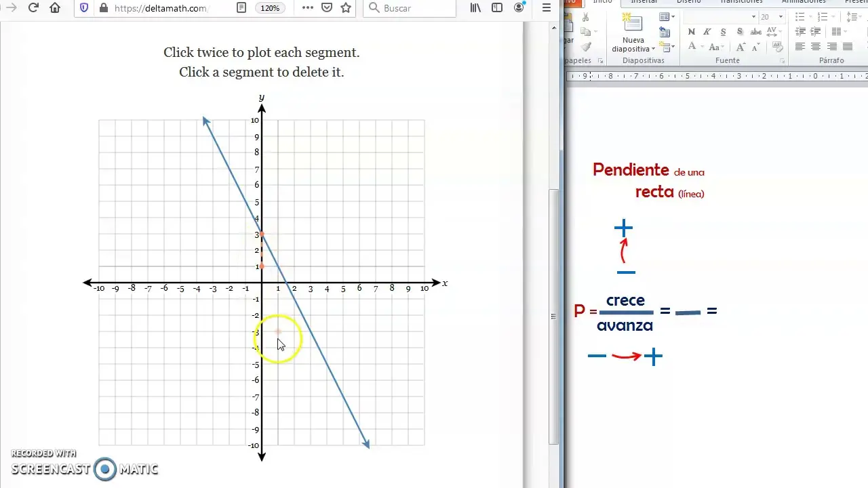Apply numbered list in PowerPoint

click(x=824, y=17)
